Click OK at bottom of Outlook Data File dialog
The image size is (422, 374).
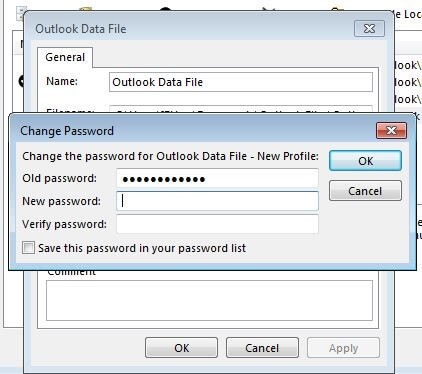pos(181,348)
